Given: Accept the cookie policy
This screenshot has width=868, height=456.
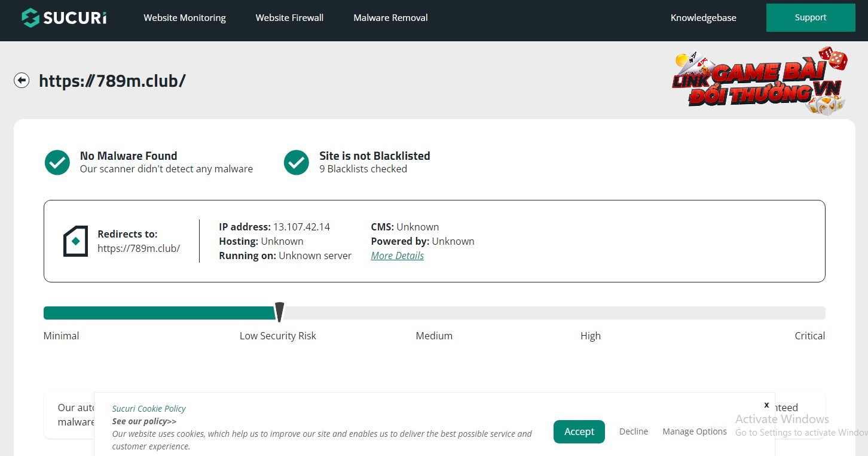Looking at the screenshot, I should pyautogui.click(x=579, y=431).
